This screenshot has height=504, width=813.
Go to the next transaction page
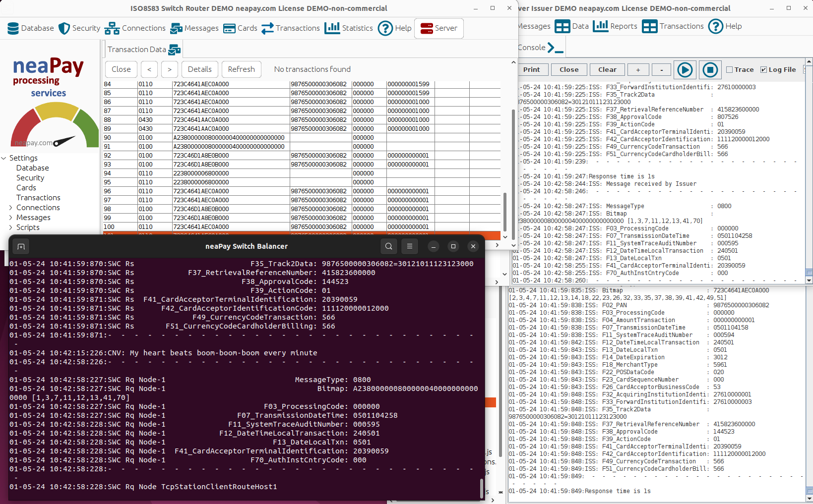(170, 69)
